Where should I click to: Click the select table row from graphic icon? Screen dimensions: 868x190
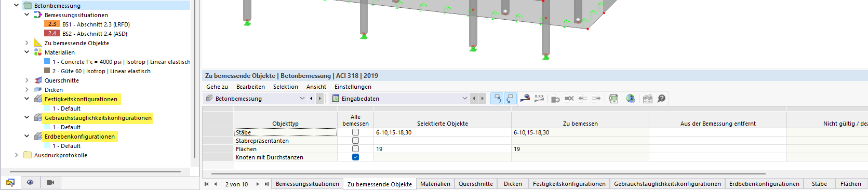tap(510, 98)
